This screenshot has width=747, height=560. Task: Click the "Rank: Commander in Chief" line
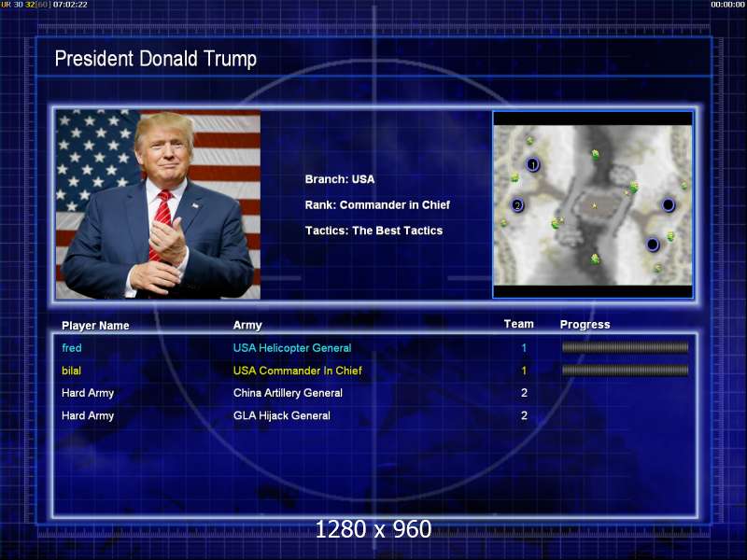[x=377, y=204]
